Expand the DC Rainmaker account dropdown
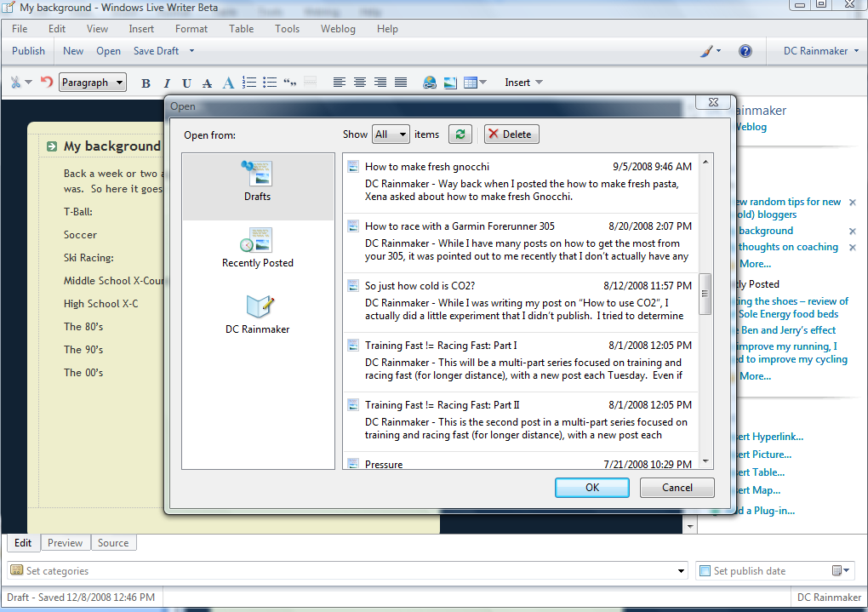The width and height of the screenshot is (868, 612). (x=856, y=51)
